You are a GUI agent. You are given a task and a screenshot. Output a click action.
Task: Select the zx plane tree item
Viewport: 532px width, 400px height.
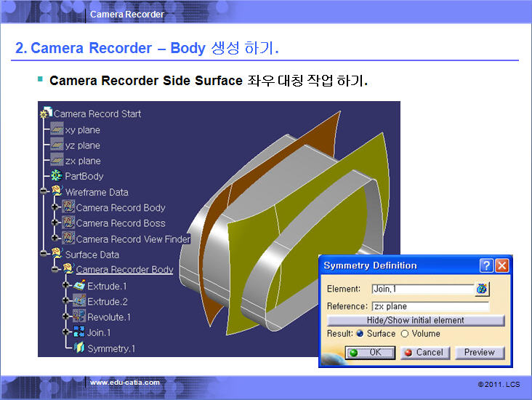coord(82,161)
